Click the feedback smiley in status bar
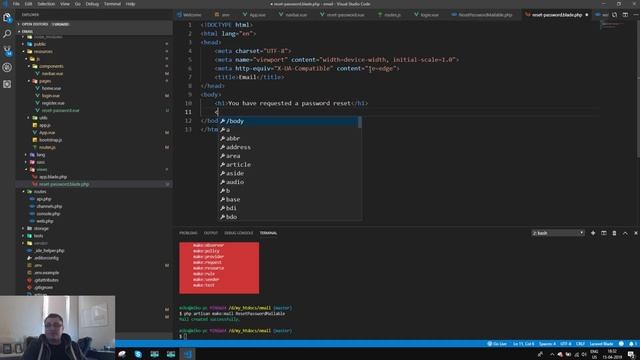The width and height of the screenshot is (640, 360). (621, 344)
